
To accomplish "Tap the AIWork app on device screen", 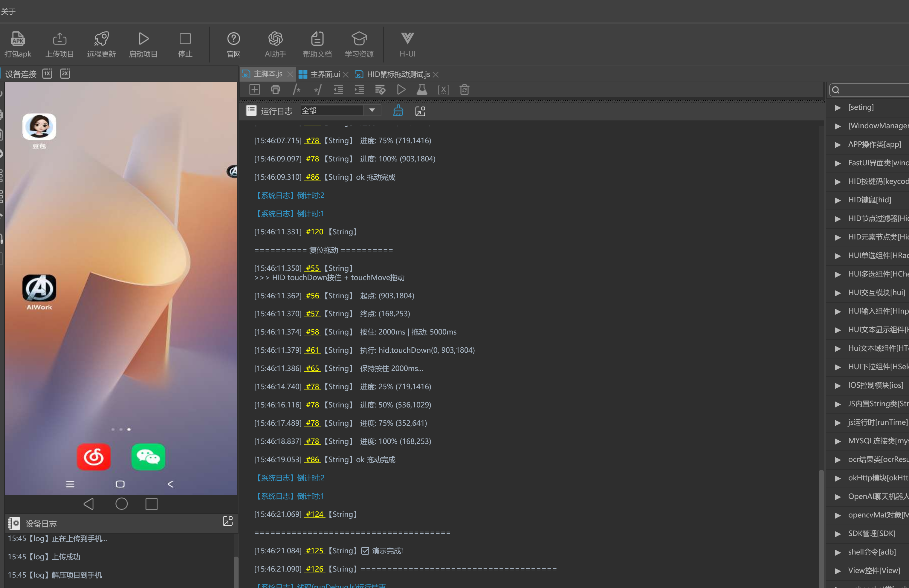I will 39,288.
